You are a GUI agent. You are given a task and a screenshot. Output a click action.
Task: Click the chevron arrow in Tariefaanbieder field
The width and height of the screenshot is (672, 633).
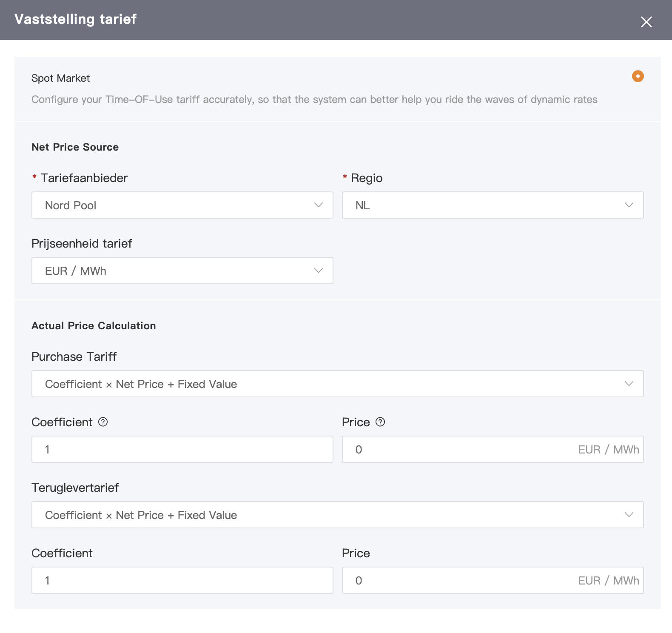click(319, 205)
